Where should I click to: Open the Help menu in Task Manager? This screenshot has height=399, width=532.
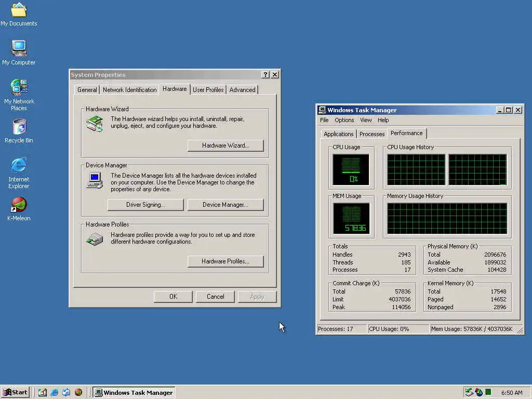383,120
